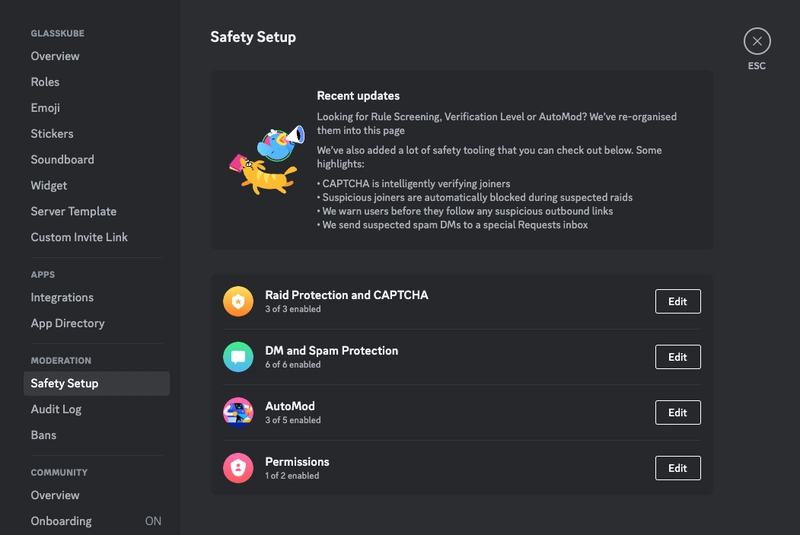Click the Raid Protection orange shield icon
Image resolution: width=800 pixels, height=535 pixels.
[238, 301]
